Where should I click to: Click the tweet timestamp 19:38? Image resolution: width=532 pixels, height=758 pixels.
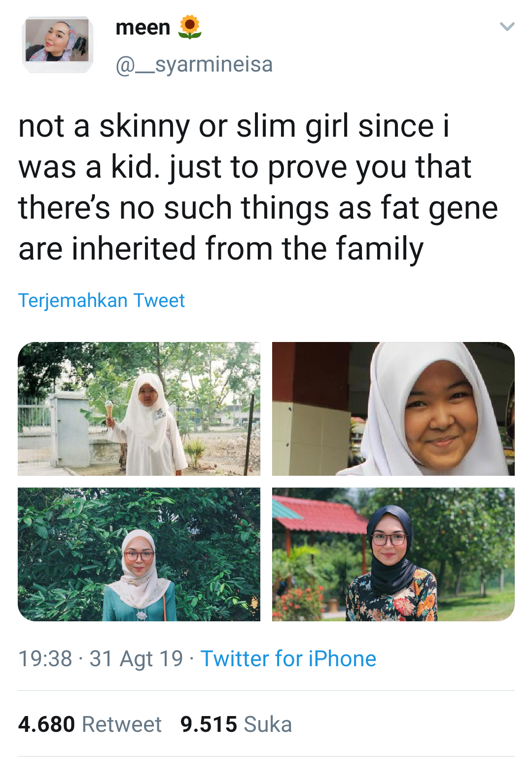click(45, 659)
